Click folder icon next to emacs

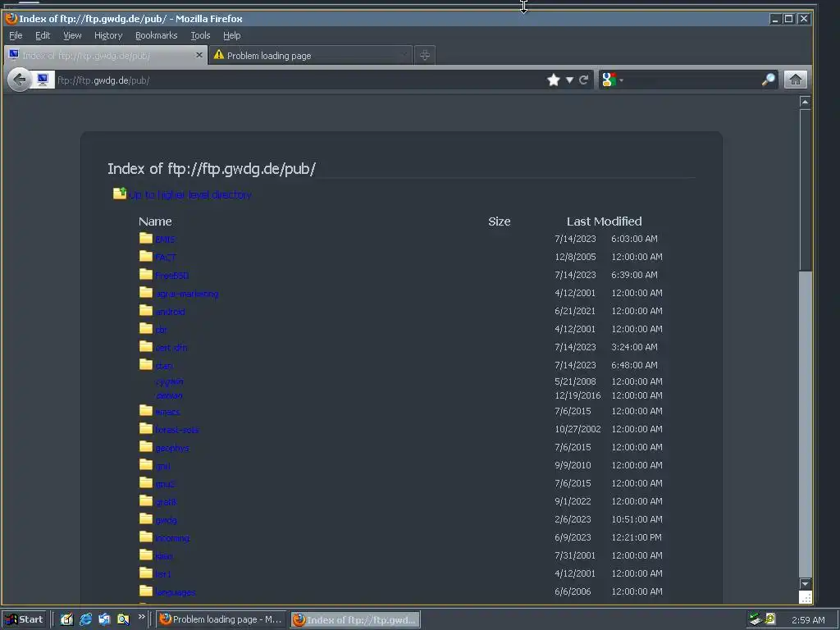pyautogui.click(x=146, y=410)
